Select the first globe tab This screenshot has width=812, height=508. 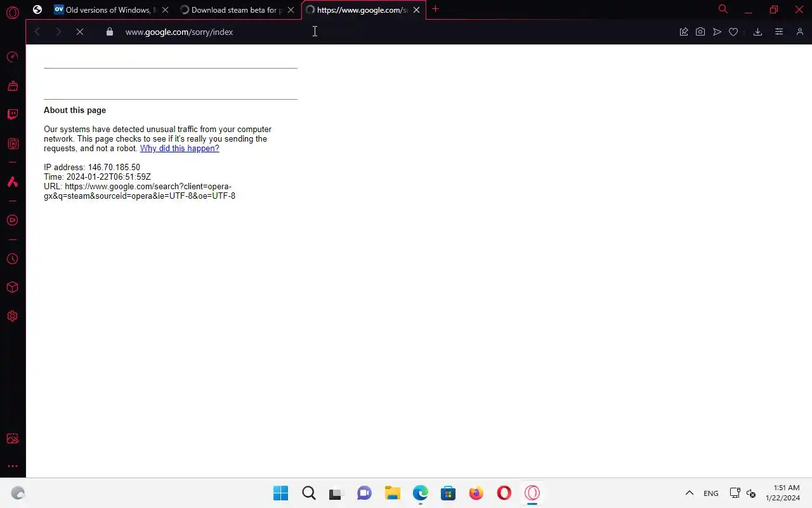(x=37, y=10)
